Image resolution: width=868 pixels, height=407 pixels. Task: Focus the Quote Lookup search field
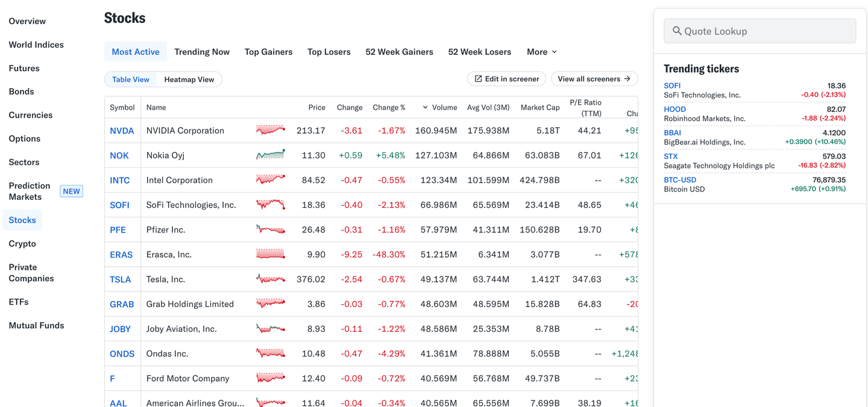pyautogui.click(x=759, y=31)
